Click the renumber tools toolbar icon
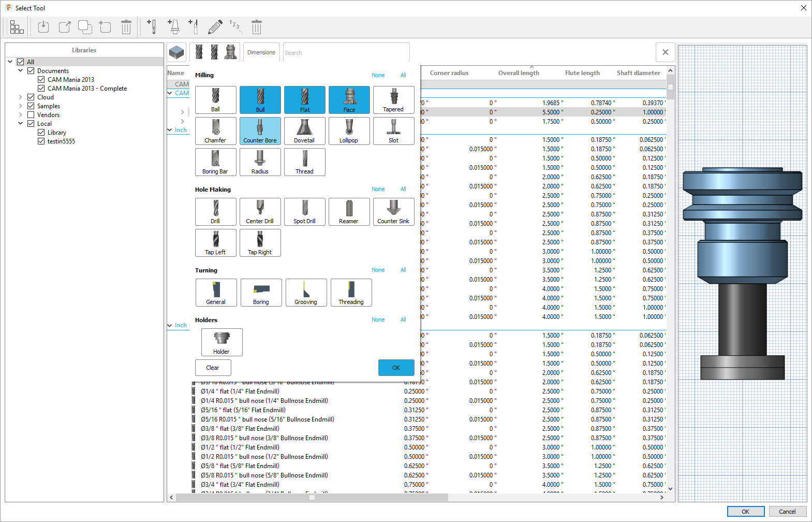 (235, 27)
